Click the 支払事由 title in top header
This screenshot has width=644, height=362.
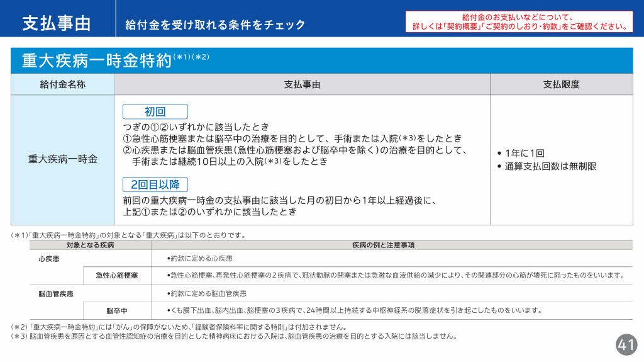click(x=57, y=23)
